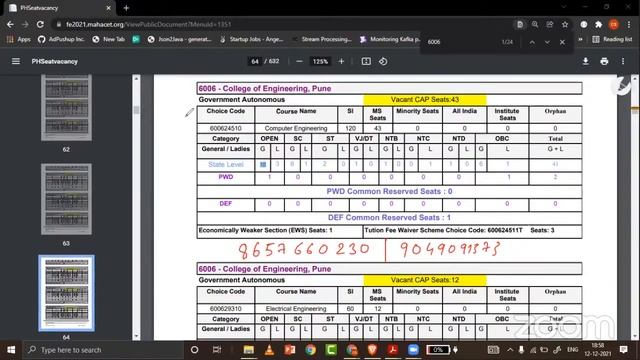The height and width of the screenshot is (360, 640).
Task: Go forward in browser history
Action: (x=25, y=24)
